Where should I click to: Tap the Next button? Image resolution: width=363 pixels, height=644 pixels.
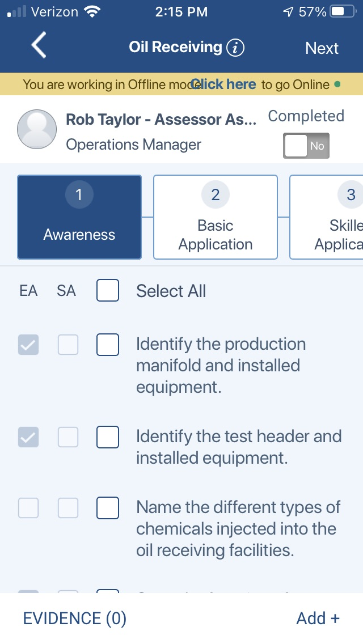tap(322, 48)
